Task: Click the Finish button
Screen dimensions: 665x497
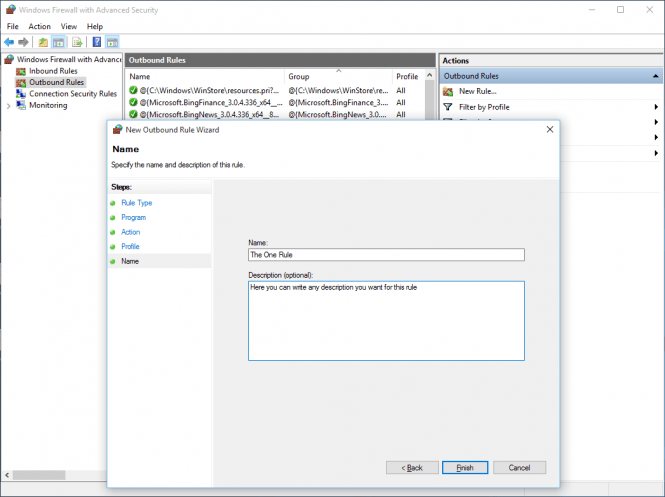Action: (464, 467)
